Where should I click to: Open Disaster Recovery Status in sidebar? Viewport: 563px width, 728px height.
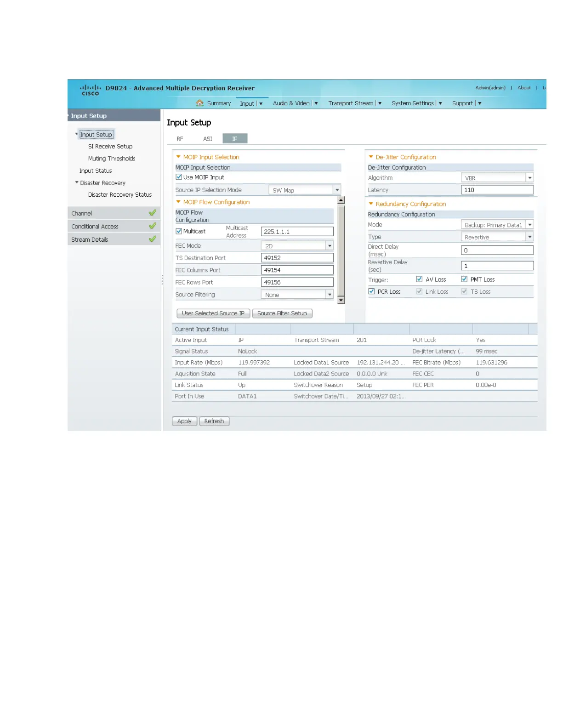[120, 194]
